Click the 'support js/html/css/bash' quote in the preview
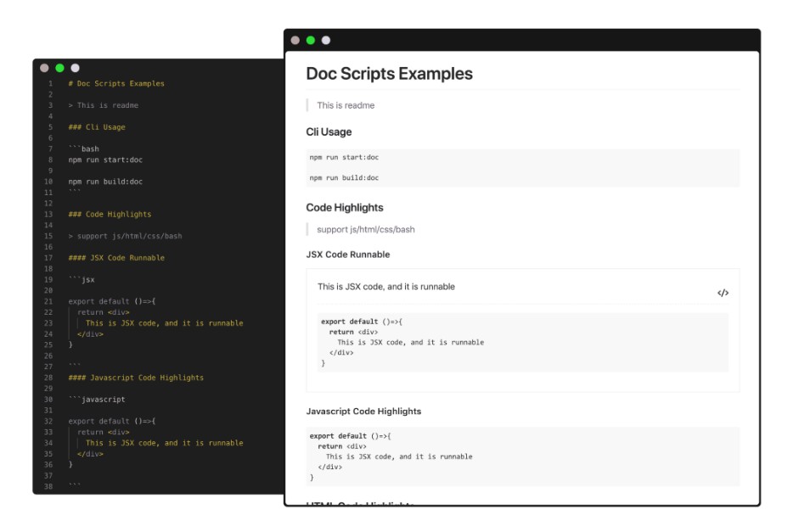 pos(366,230)
